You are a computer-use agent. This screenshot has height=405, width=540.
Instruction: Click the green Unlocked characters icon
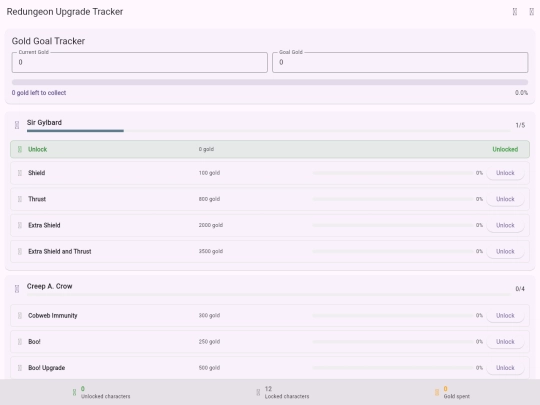(x=74, y=392)
